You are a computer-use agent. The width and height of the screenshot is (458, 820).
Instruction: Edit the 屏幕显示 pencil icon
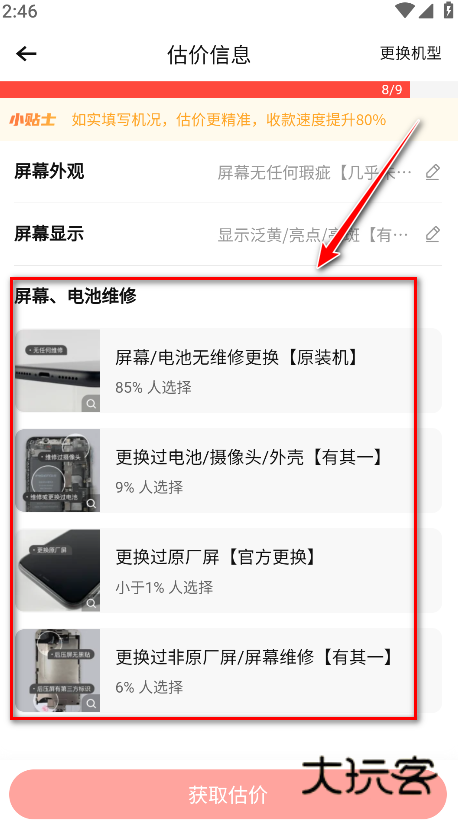pos(432,234)
